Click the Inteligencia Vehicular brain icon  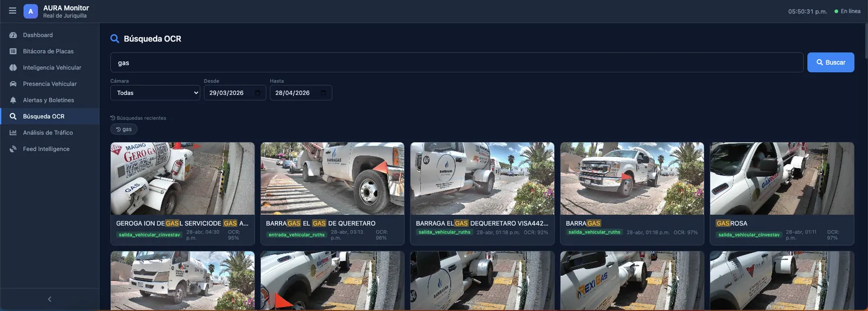pos(13,68)
